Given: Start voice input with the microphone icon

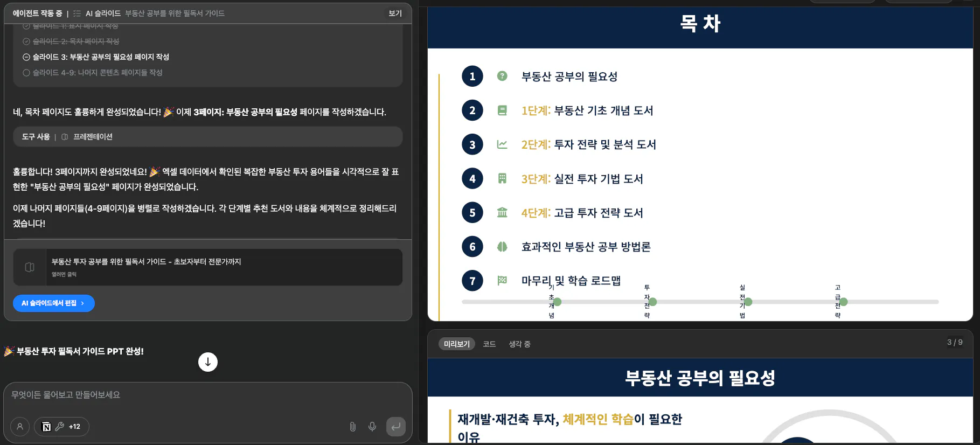Looking at the screenshot, I should pos(372,427).
